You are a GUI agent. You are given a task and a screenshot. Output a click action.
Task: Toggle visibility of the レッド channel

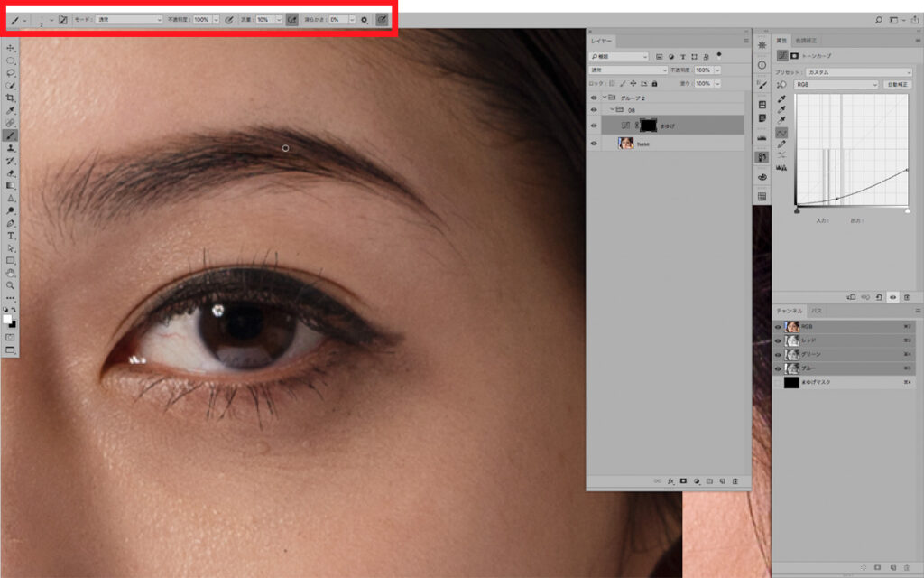pyautogui.click(x=778, y=340)
